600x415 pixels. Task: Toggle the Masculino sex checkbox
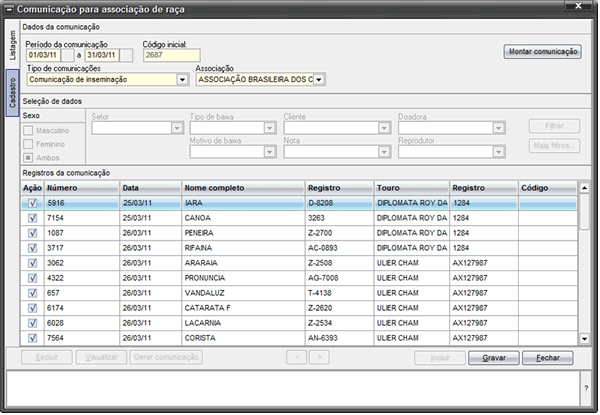[28, 130]
